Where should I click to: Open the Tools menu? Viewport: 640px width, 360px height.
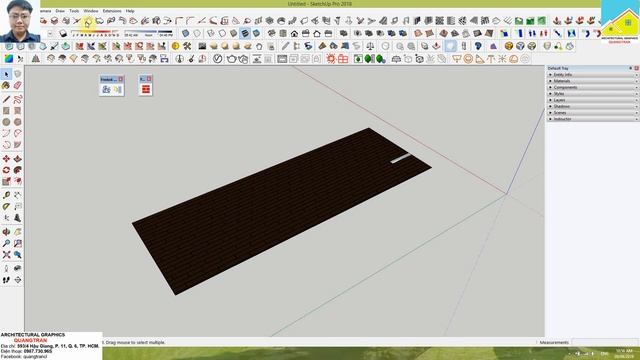tap(74, 11)
